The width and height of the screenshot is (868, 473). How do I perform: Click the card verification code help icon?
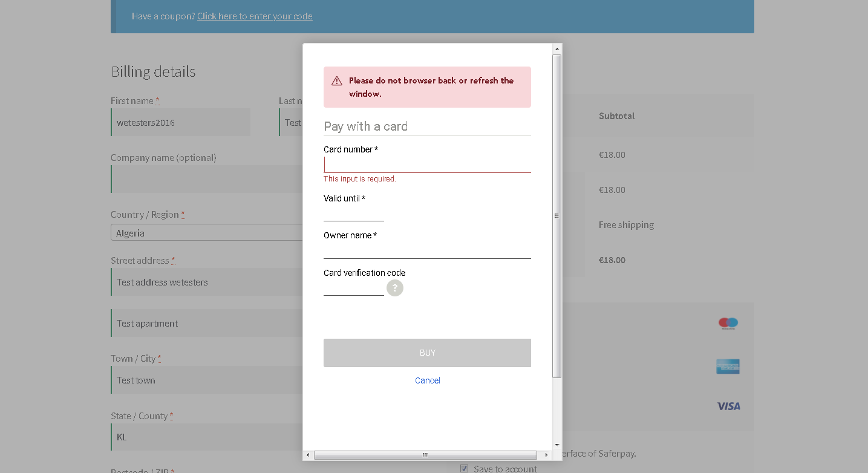click(395, 288)
